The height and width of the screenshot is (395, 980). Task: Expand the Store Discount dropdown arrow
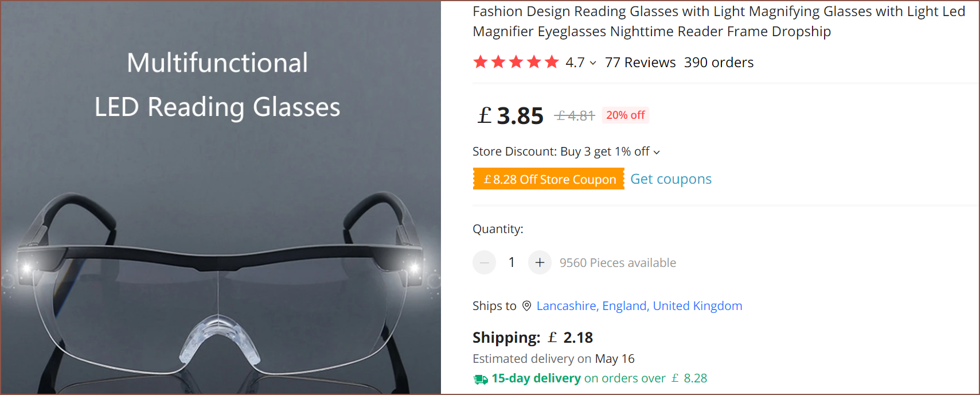pos(657,152)
